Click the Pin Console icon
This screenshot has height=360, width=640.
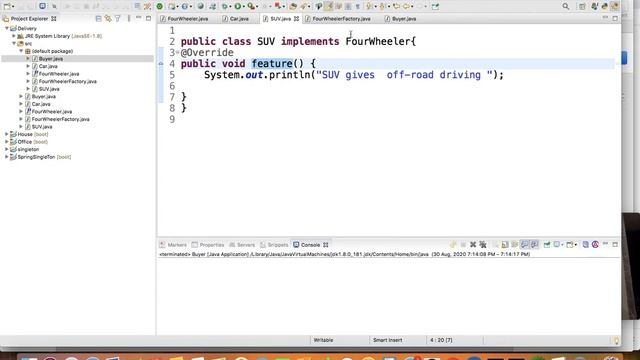point(547,244)
